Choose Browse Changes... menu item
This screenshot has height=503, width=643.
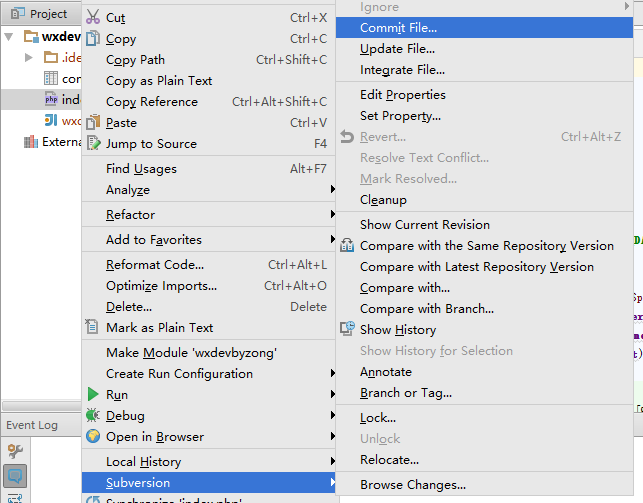(484, 485)
